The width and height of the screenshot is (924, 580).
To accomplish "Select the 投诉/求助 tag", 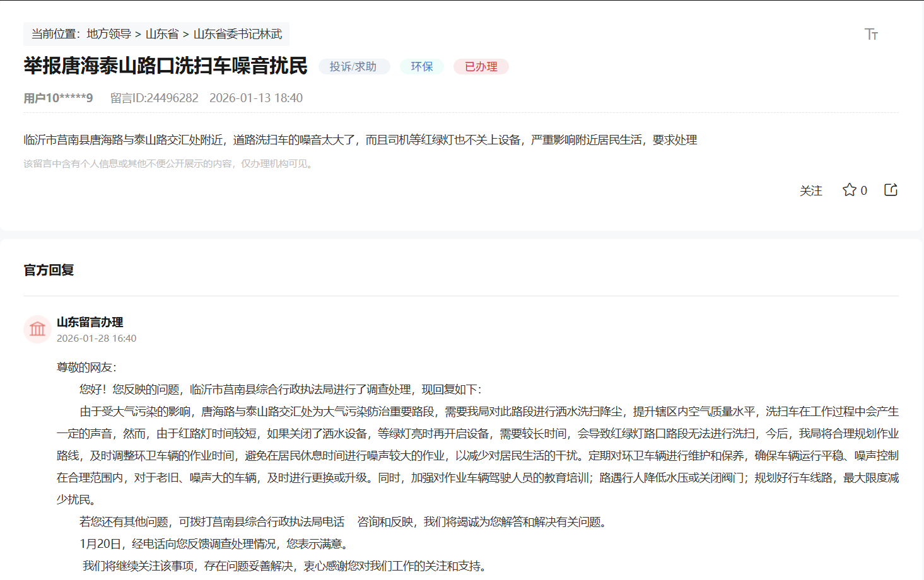I will click(354, 66).
